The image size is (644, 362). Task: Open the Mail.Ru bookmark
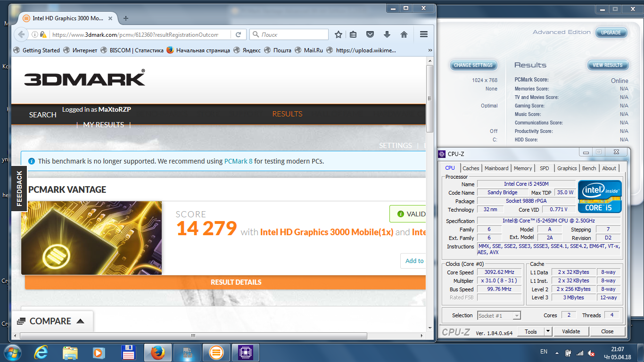click(x=308, y=50)
